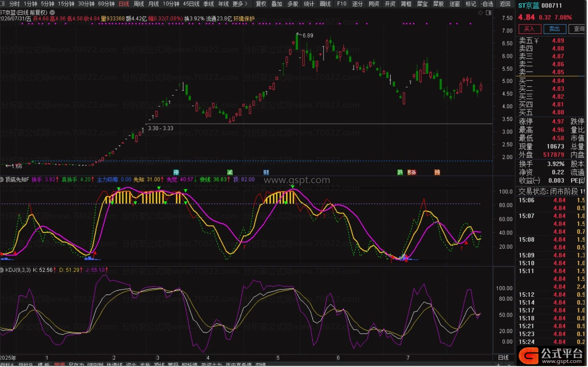Switch to 分时 intraday view

pyautogui.click(x=15, y=4)
